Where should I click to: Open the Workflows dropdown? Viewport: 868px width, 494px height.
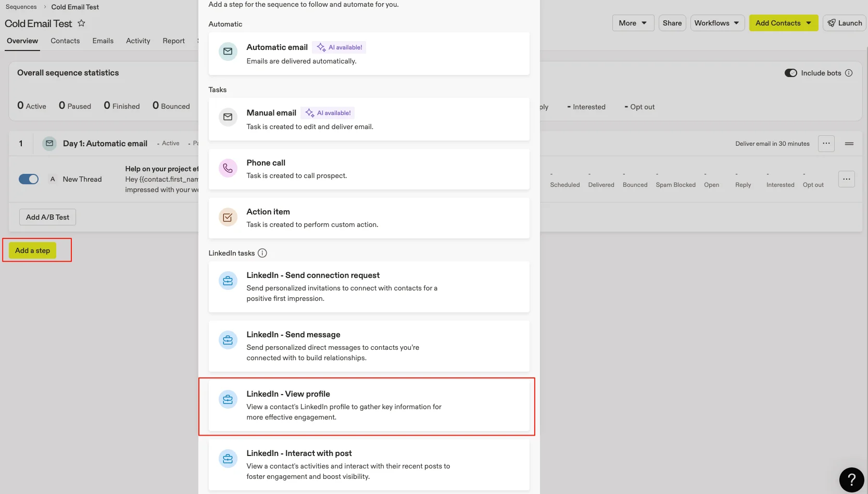pos(717,23)
